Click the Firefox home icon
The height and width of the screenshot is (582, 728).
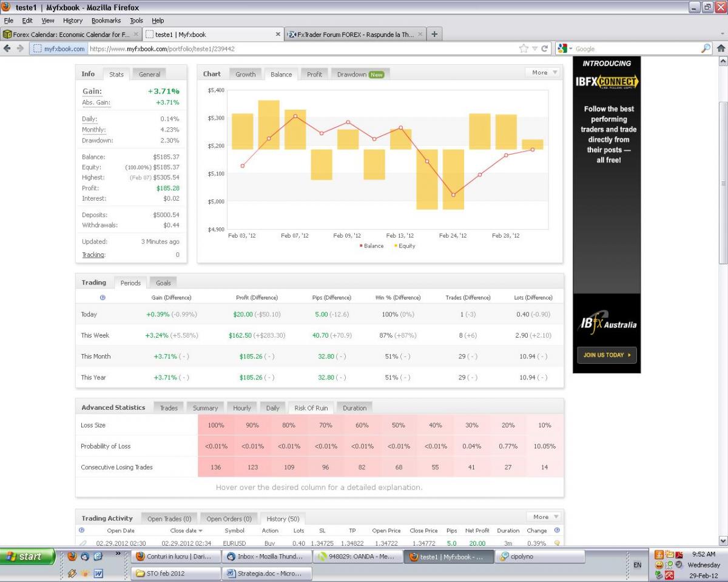pyautogui.click(x=721, y=48)
